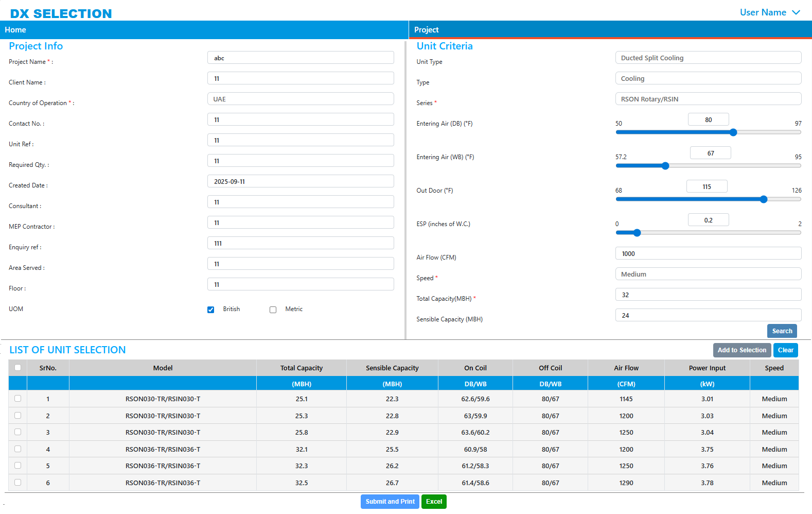Open the Type dropdown showing Cooling
The height and width of the screenshot is (514, 812).
tap(708, 78)
